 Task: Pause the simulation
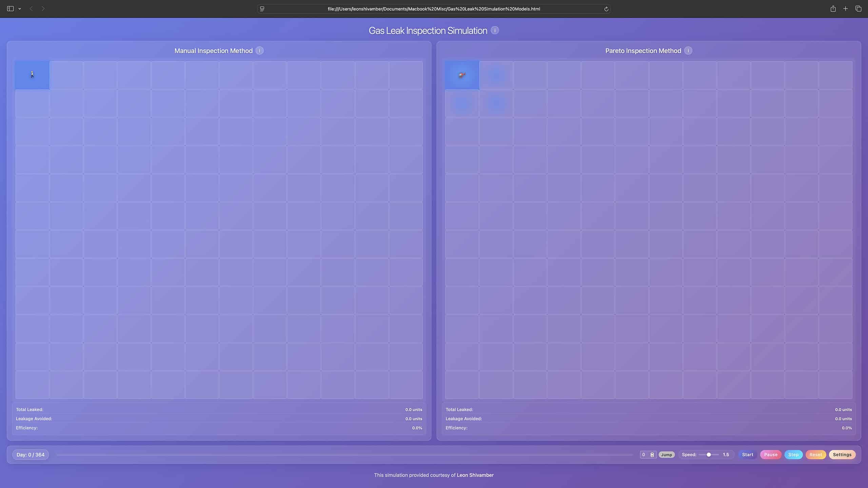pos(770,455)
